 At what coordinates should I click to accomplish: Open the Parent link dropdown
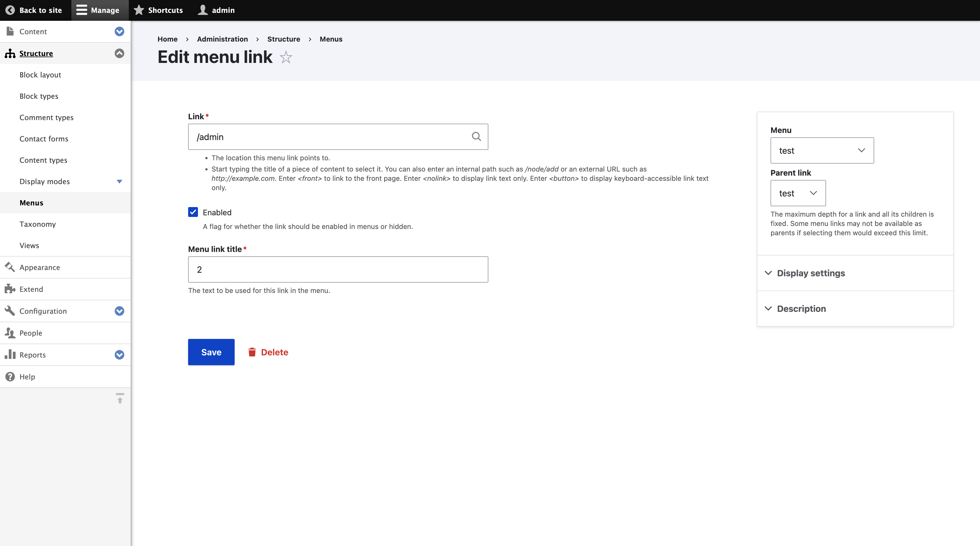tap(798, 193)
